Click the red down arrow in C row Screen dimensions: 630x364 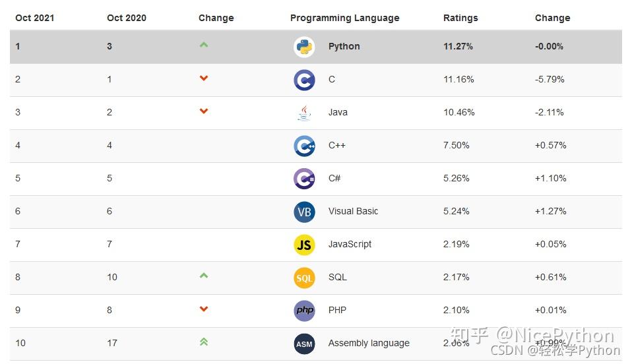point(204,78)
